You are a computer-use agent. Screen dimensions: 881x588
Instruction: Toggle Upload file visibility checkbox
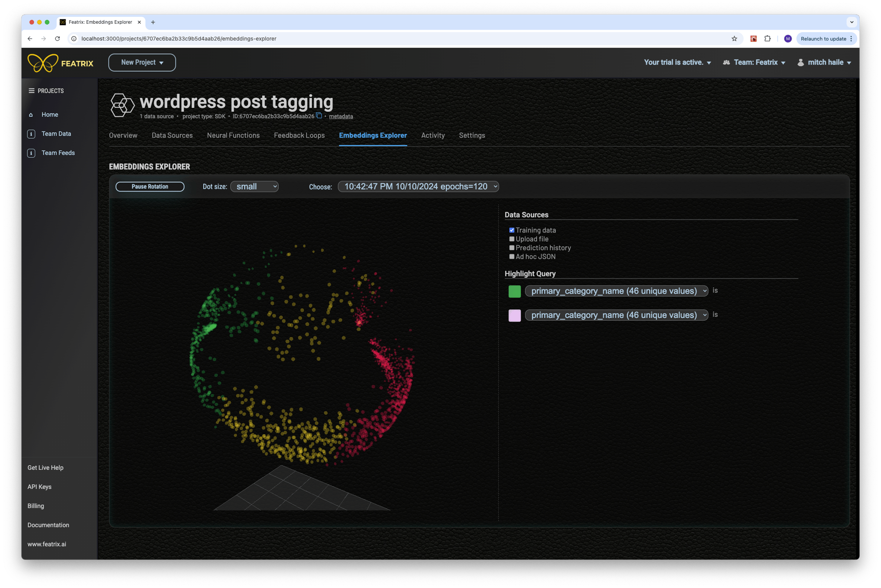point(511,239)
